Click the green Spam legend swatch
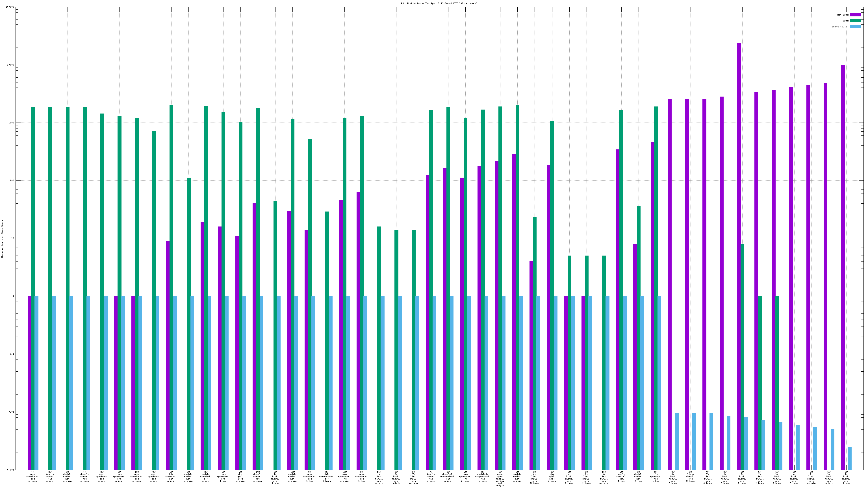The width and height of the screenshot is (868, 488). pos(855,21)
